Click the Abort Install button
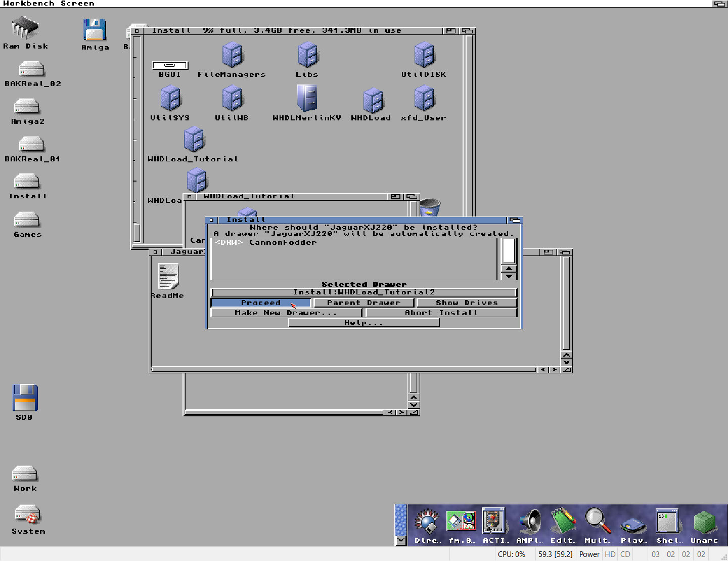The width and height of the screenshot is (728, 561). [441, 313]
